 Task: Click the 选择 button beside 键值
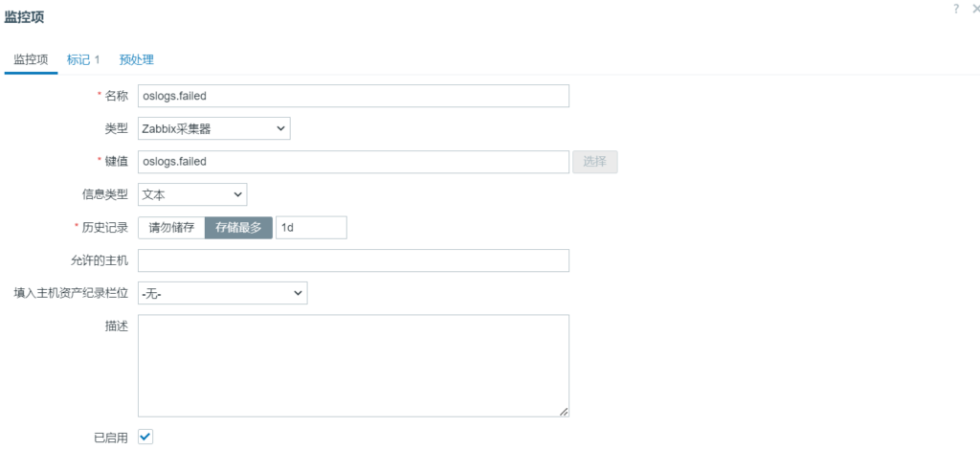(x=594, y=162)
